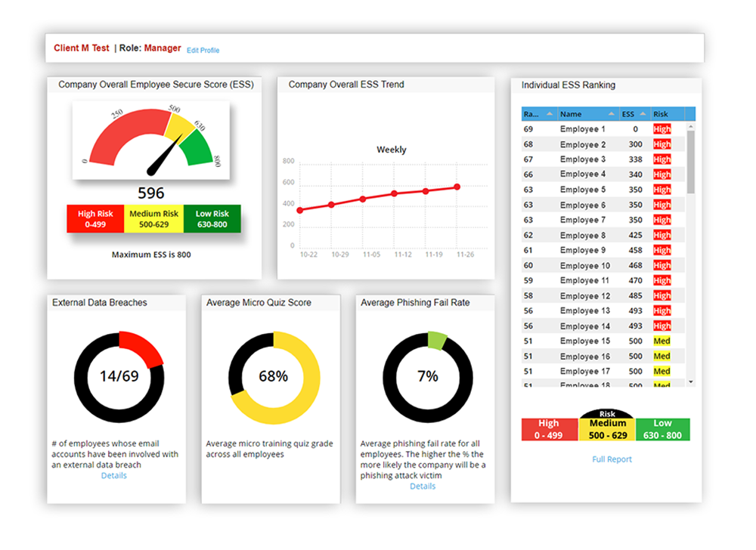Open the Full Report link
Viewport: 756px width, 550px height.
coord(612,459)
